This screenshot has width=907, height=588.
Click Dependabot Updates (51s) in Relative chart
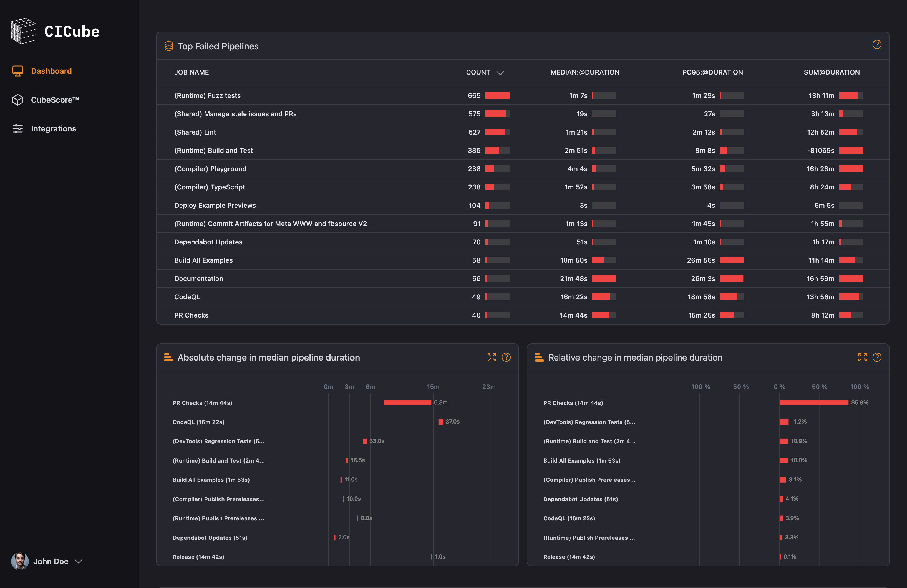pyautogui.click(x=581, y=499)
